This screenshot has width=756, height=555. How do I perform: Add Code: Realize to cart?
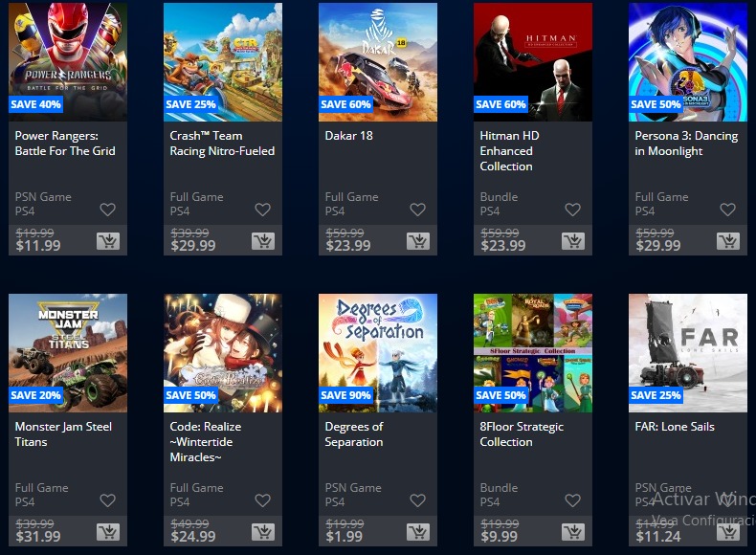(263, 531)
